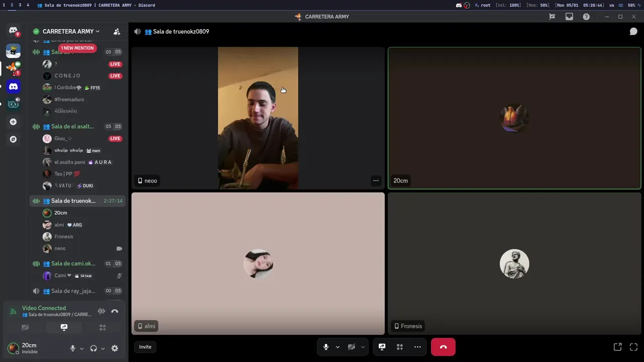Image resolution: width=644 pixels, height=362 pixels.
Task: Pop out the call window
Action: (618, 347)
